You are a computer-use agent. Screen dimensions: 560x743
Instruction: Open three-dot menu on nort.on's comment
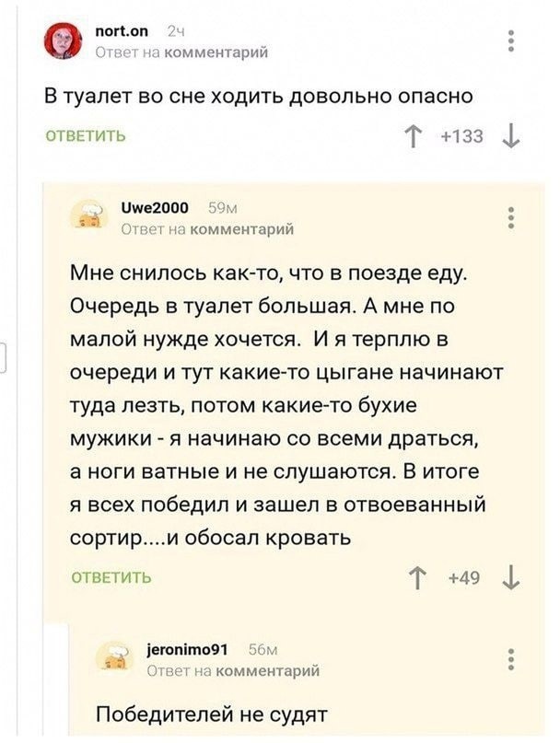[x=510, y=41]
